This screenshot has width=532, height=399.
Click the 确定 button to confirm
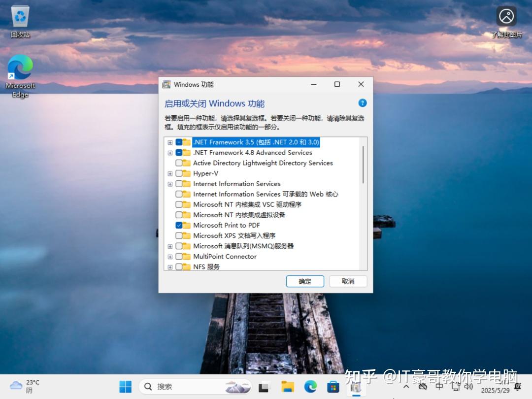[305, 281]
